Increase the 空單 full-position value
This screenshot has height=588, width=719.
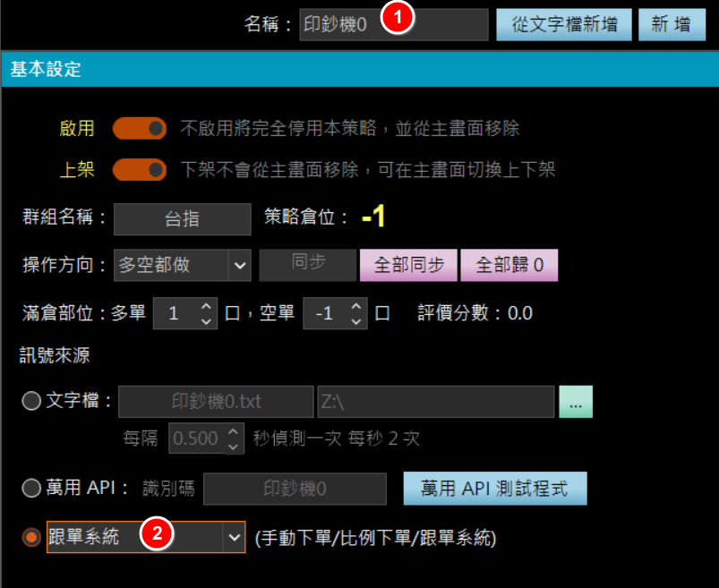tap(356, 306)
